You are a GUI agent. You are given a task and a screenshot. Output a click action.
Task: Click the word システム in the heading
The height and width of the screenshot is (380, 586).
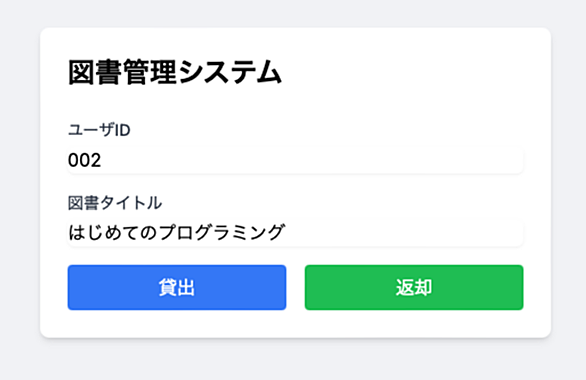(x=229, y=72)
